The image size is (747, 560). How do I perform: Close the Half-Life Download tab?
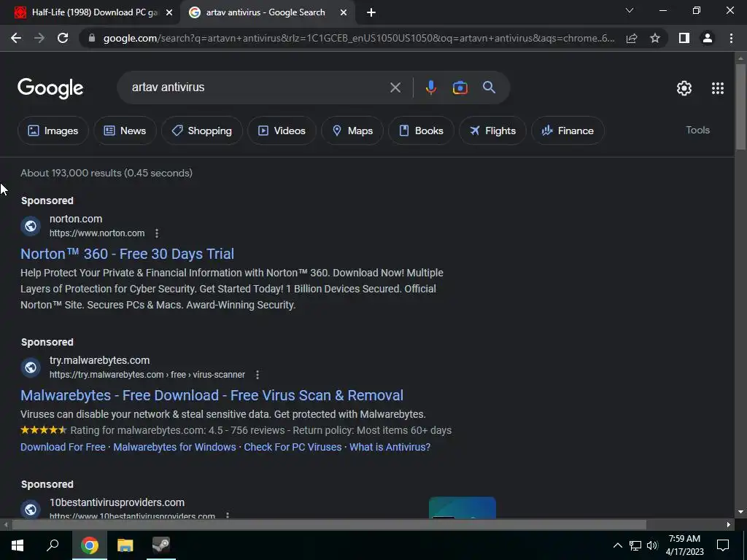point(169,12)
